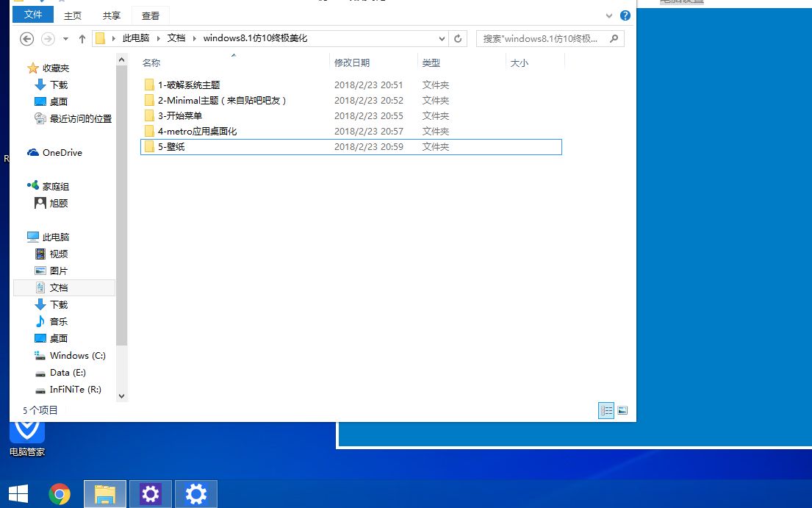Screen dimensions: 812x508
Task: Open 图片 in the sidebar
Action: [x=57, y=270]
